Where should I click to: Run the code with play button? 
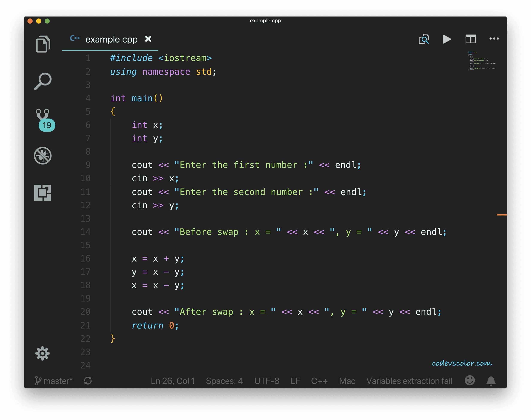(x=447, y=39)
